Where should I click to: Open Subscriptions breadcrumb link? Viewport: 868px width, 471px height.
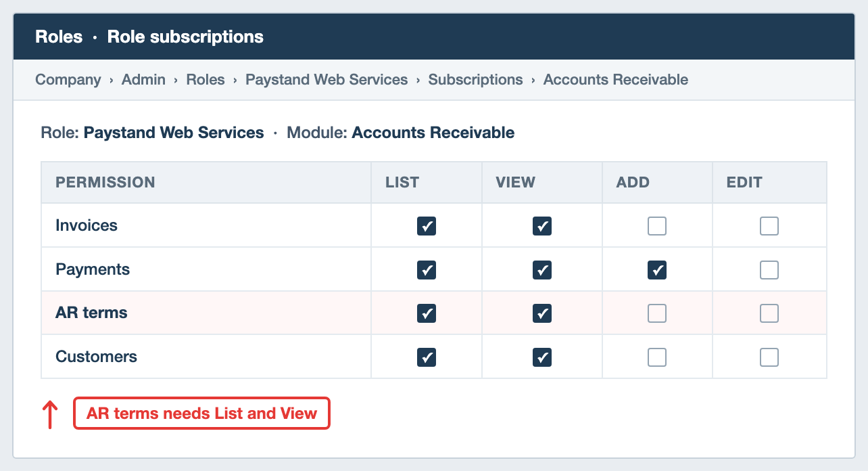[x=476, y=80]
